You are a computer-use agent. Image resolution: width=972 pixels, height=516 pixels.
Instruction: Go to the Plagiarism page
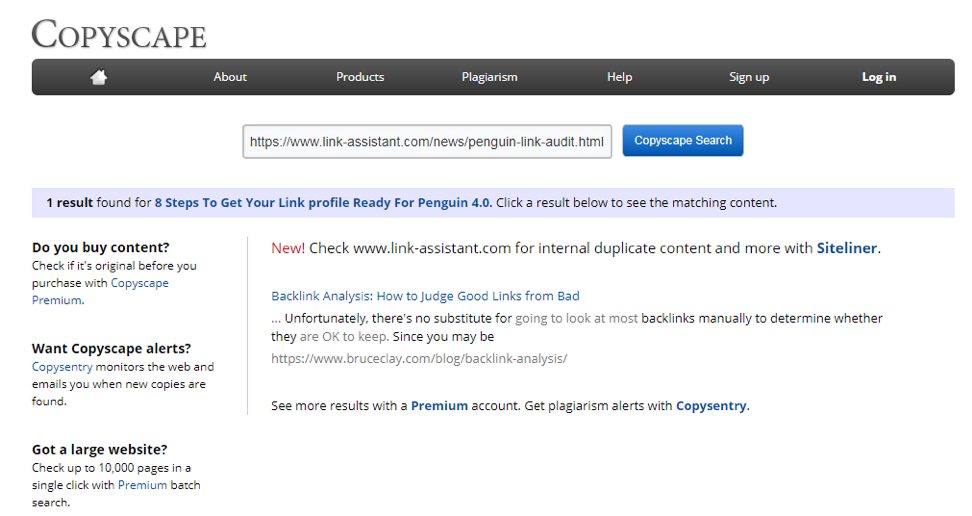pyautogui.click(x=489, y=77)
